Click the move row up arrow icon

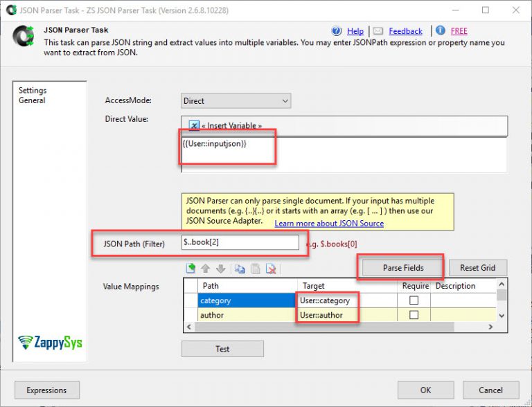206,269
